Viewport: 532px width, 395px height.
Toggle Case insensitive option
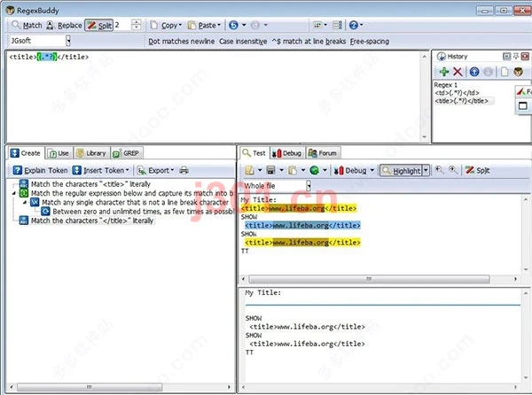(x=243, y=42)
